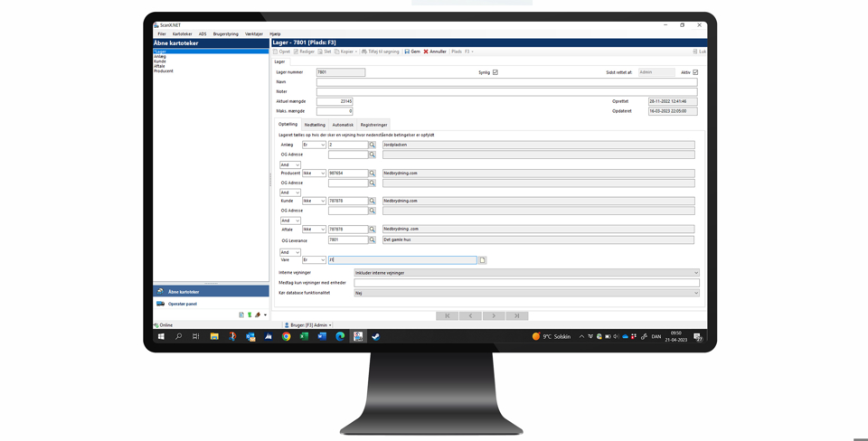Image resolution: width=868 pixels, height=441 pixels.
Task: Click the Gem save icon in toolbar
Action: tap(407, 52)
